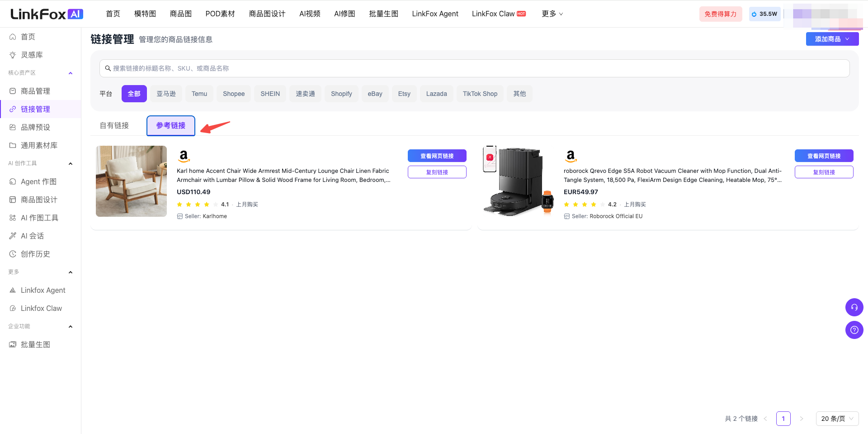Screen dimensions: 868x434
Task: Open the customer service headset button
Action: (x=854, y=307)
